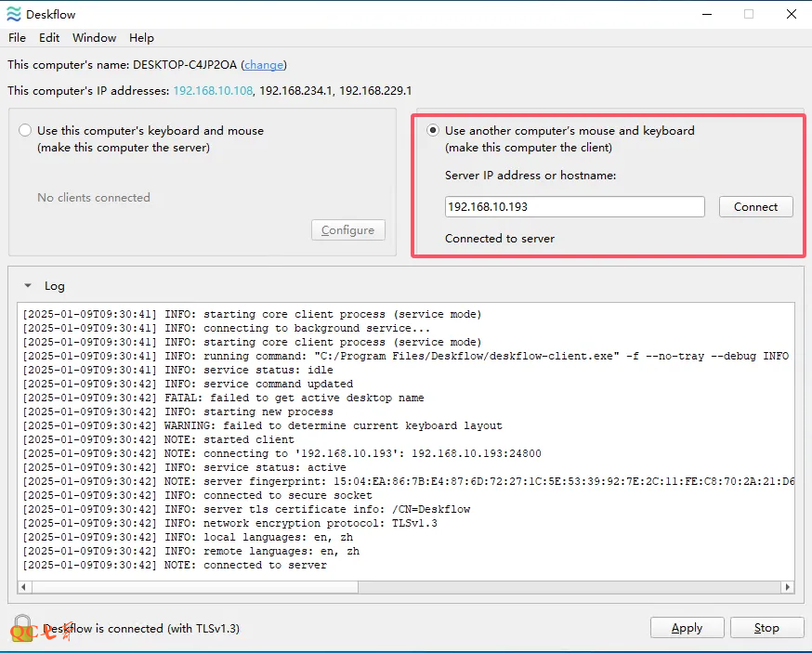The height and width of the screenshot is (653, 812).
Task: Collapse the Log section triangle
Action: (28, 286)
